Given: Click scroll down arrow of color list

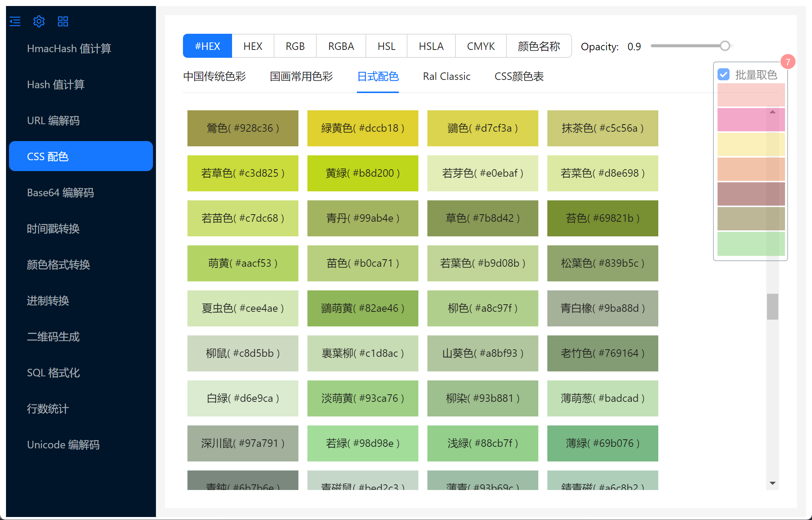Looking at the screenshot, I should [772, 483].
